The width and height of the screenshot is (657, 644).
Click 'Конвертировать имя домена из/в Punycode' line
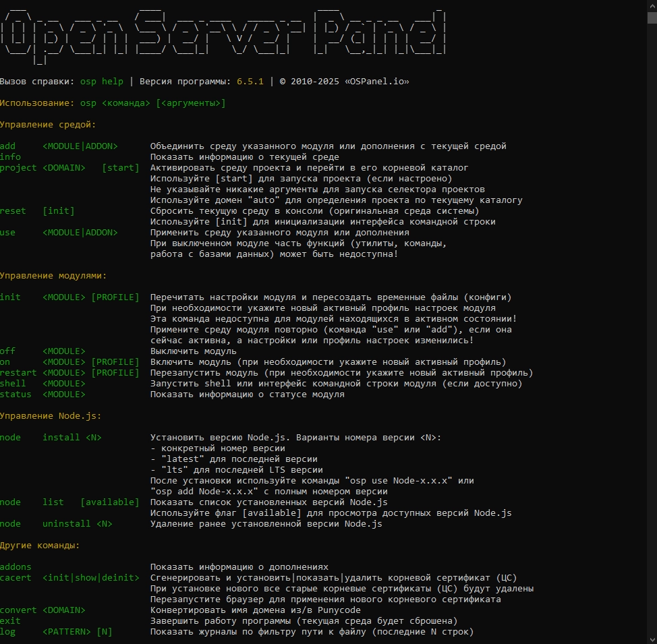click(x=256, y=610)
